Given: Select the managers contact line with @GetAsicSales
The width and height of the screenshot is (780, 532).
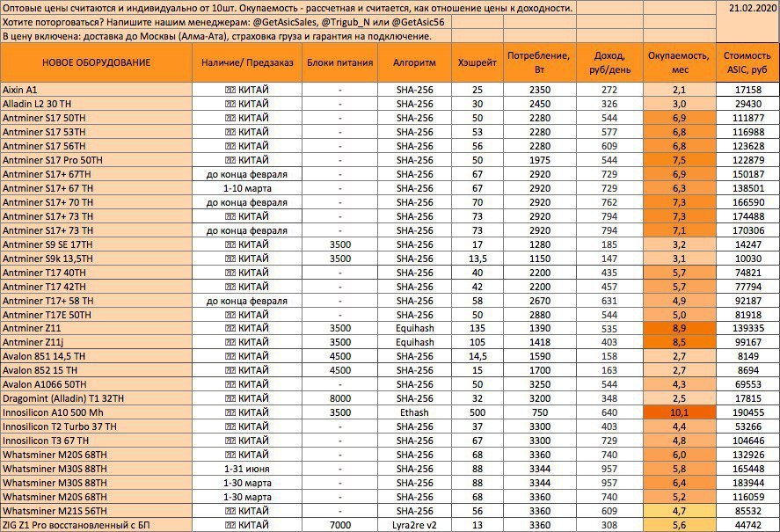Looking at the screenshot, I should (224, 22).
